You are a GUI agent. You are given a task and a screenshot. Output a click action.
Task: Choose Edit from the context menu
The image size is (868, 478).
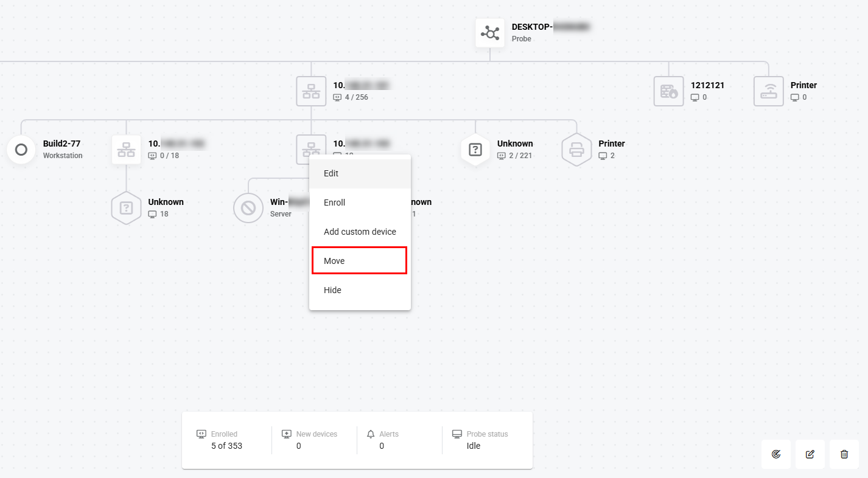click(360, 173)
